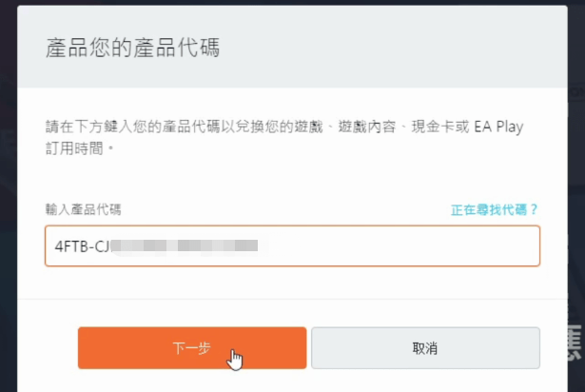Click the dark background left of the dialog
This screenshot has height=392, width=585.
(9, 186)
